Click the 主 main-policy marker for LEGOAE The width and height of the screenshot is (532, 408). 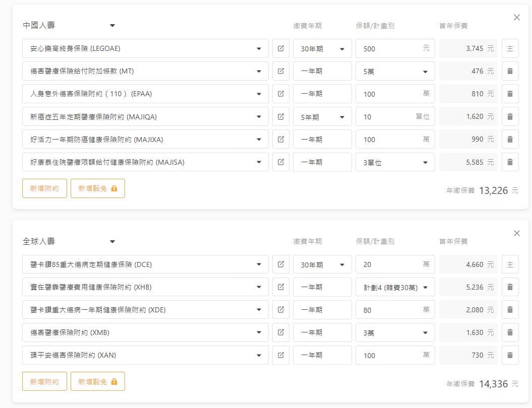pyautogui.click(x=510, y=49)
